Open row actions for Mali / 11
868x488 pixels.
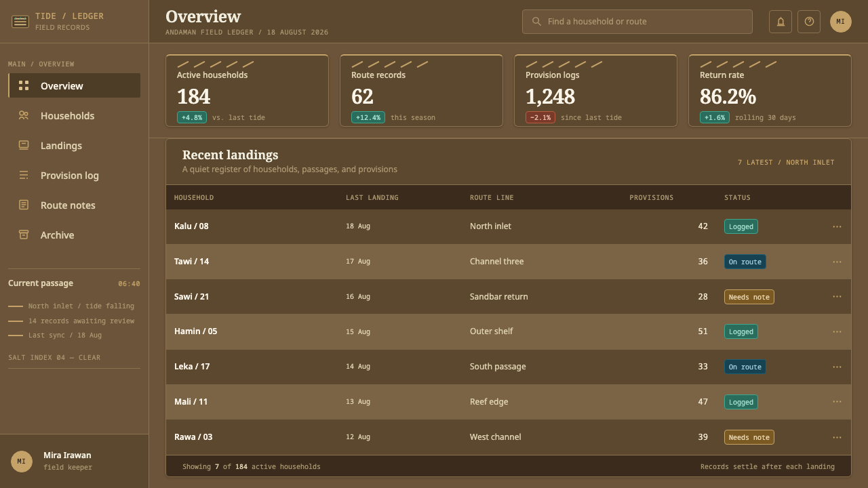pos(837,401)
